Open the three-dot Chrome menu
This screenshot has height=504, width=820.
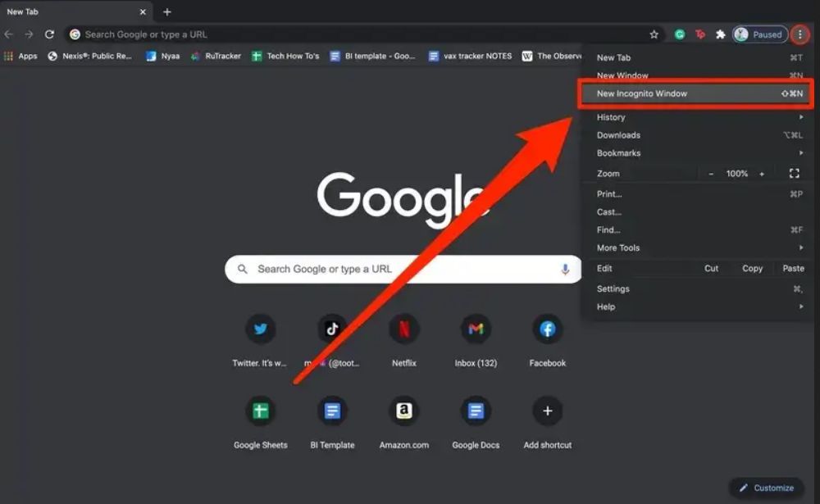click(x=799, y=34)
